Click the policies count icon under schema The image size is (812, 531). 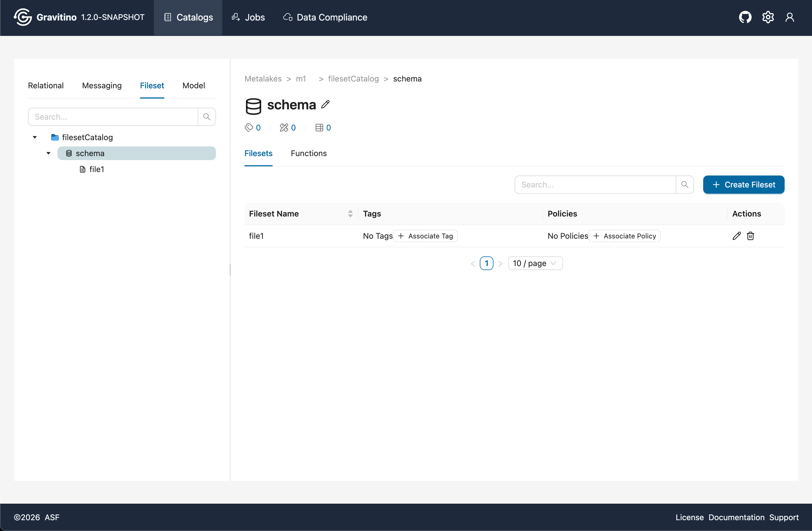click(x=284, y=128)
